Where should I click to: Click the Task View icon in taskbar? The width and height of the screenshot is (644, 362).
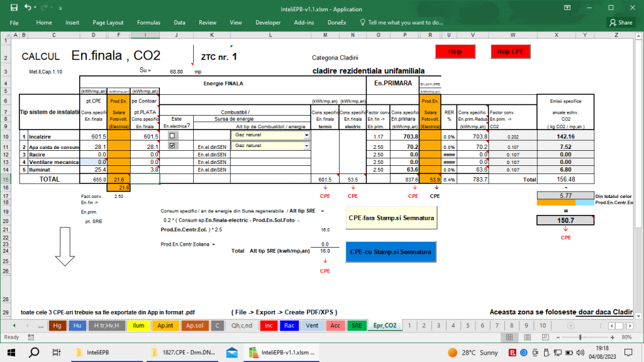click(55, 352)
